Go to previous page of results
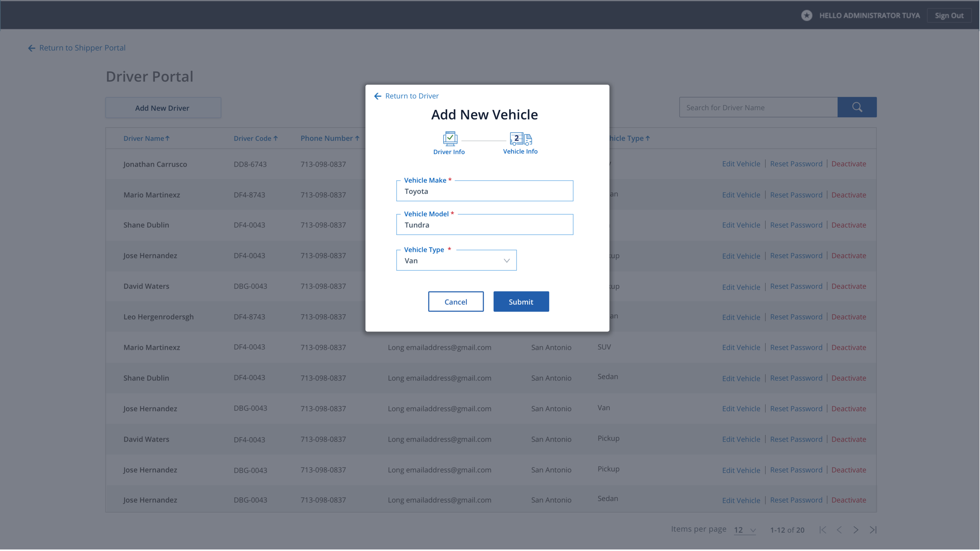 coord(839,530)
